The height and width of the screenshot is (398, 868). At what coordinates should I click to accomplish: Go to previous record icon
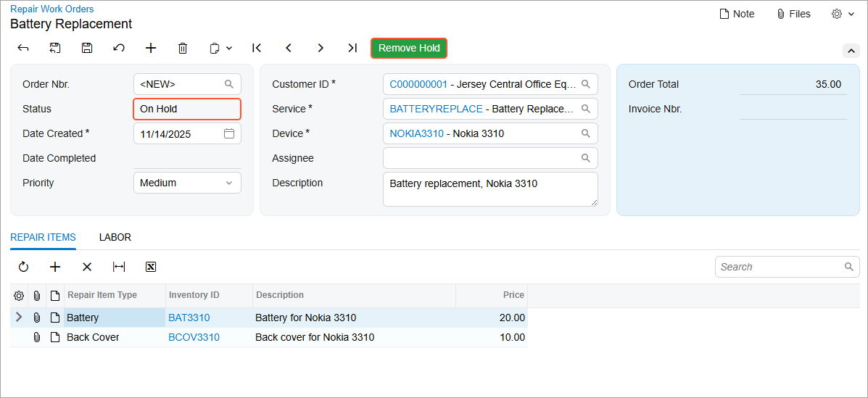tap(289, 48)
